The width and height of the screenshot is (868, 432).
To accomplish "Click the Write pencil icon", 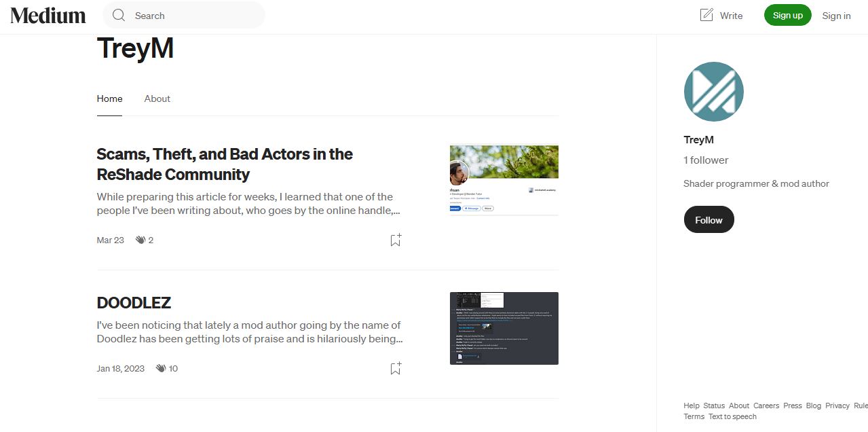I will (706, 15).
